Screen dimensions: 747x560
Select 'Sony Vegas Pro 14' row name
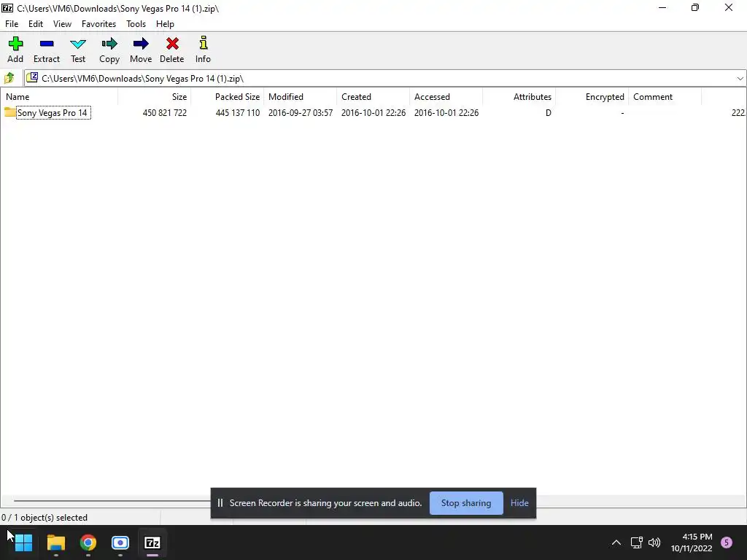point(53,113)
